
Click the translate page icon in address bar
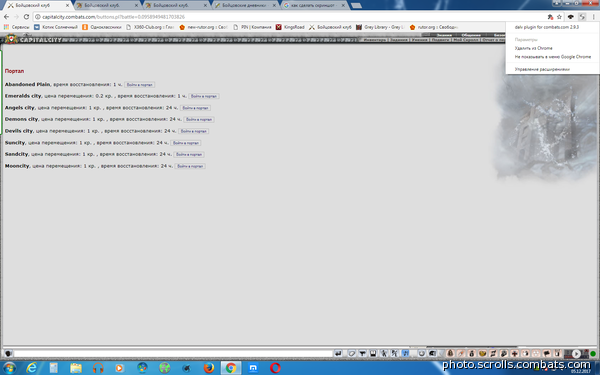click(550, 17)
